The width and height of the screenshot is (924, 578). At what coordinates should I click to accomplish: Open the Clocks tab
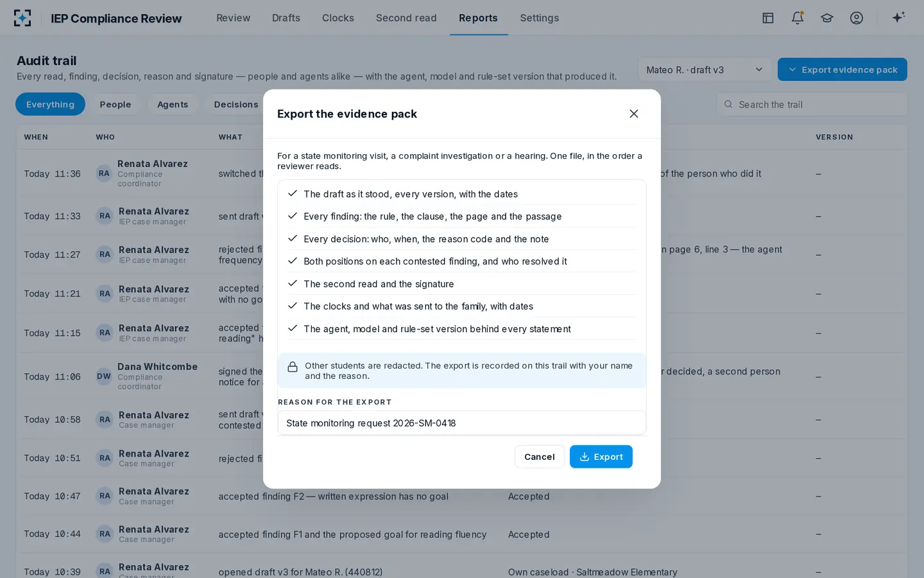pyautogui.click(x=338, y=18)
